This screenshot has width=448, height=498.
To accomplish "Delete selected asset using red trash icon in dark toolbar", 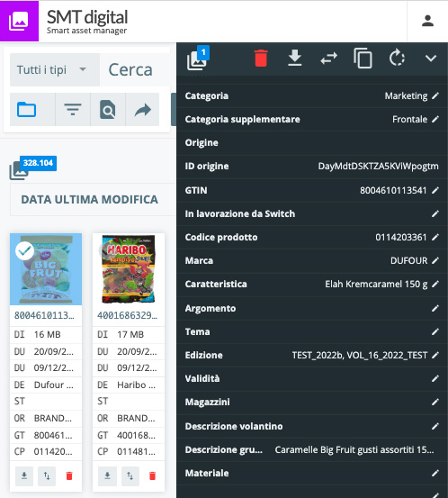I will 261,59.
